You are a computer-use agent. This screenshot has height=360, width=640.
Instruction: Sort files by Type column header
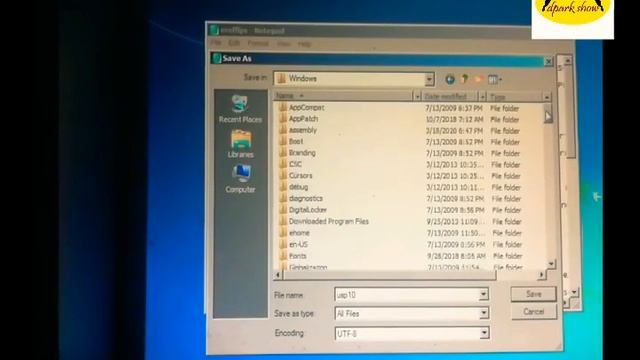point(515,97)
